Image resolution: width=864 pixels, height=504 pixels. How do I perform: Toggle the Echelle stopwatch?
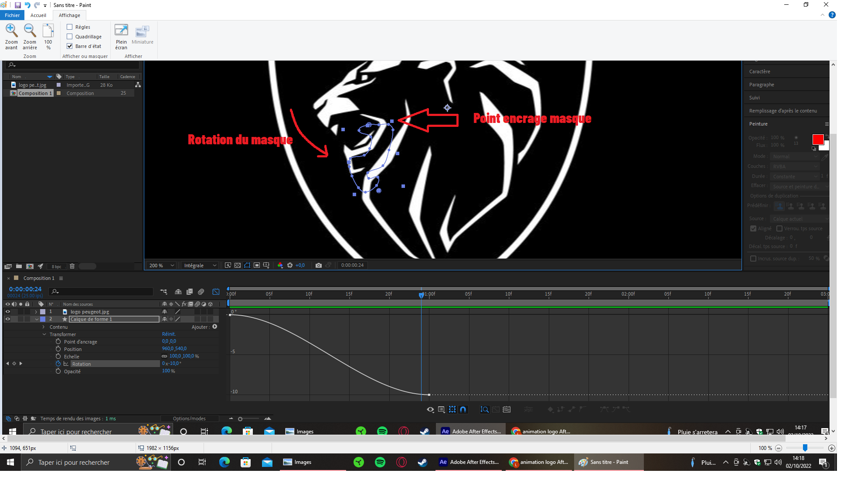58,356
